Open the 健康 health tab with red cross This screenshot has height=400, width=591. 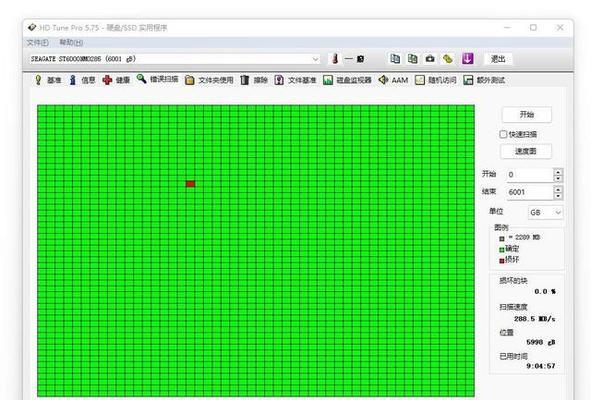click(116, 80)
